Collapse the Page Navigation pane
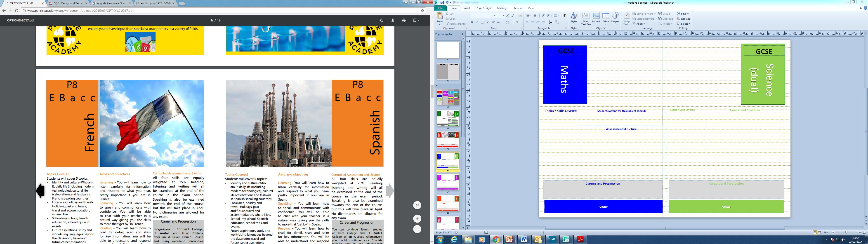This screenshot has height=244, width=868. pyautogui.click(x=462, y=34)
